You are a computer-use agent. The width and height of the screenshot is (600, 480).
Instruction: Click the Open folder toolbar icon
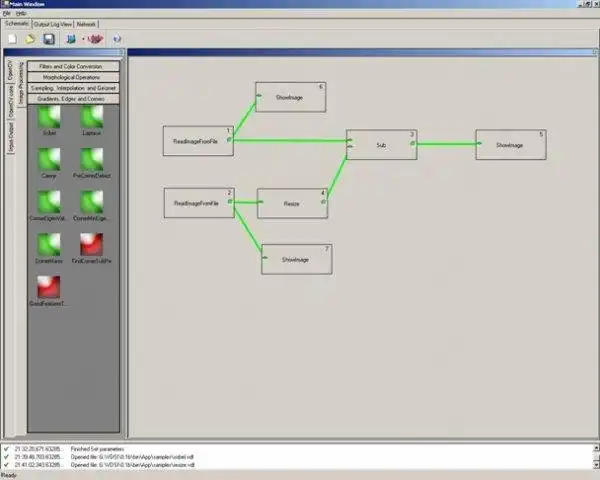(x=30, y=39)
